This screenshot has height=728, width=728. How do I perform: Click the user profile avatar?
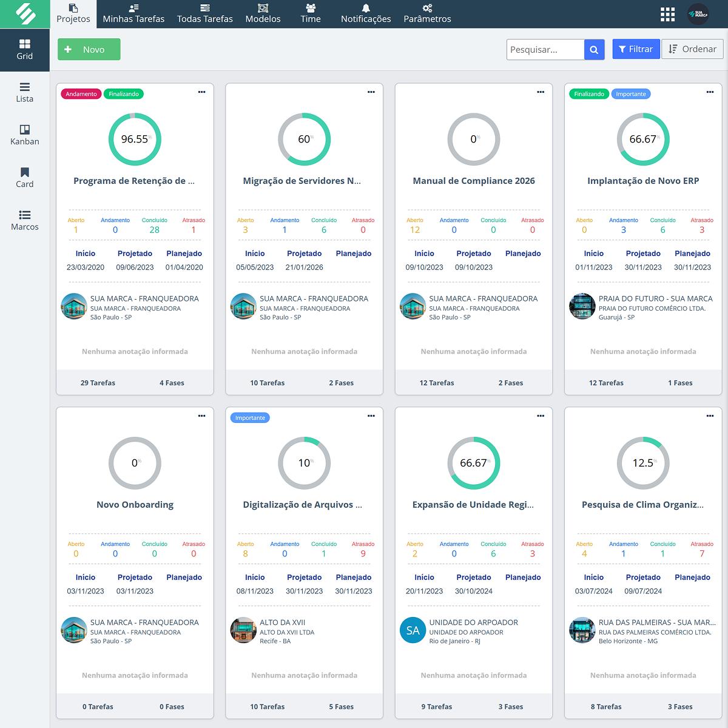(698, 15)
